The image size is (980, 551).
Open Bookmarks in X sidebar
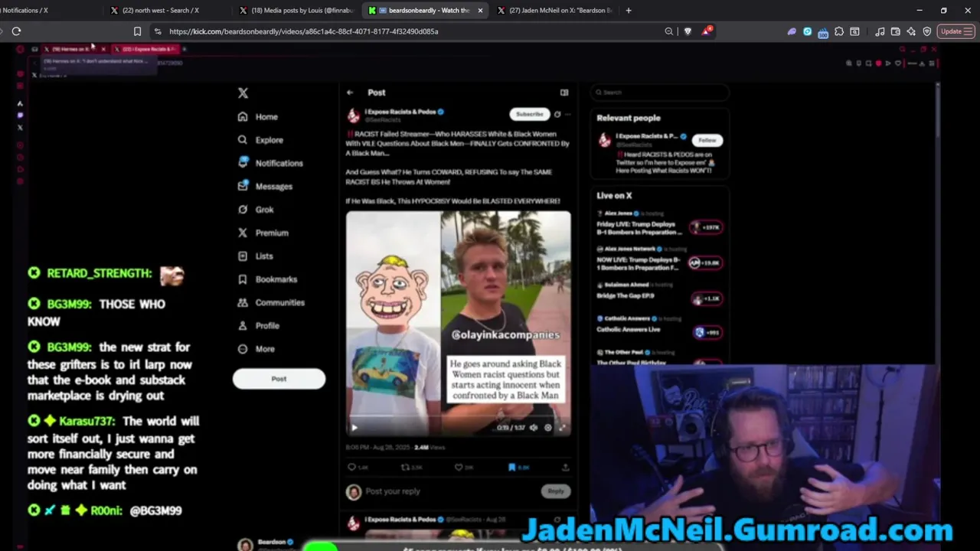coord(267,279)
